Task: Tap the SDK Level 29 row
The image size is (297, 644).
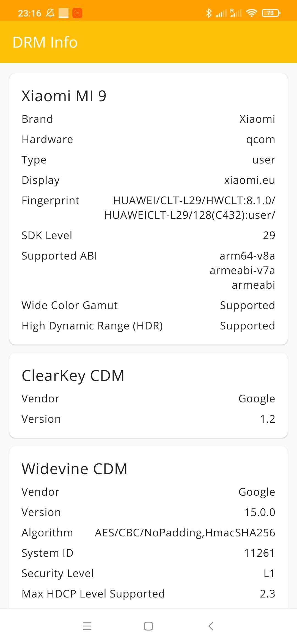Action: click(148, 236)
